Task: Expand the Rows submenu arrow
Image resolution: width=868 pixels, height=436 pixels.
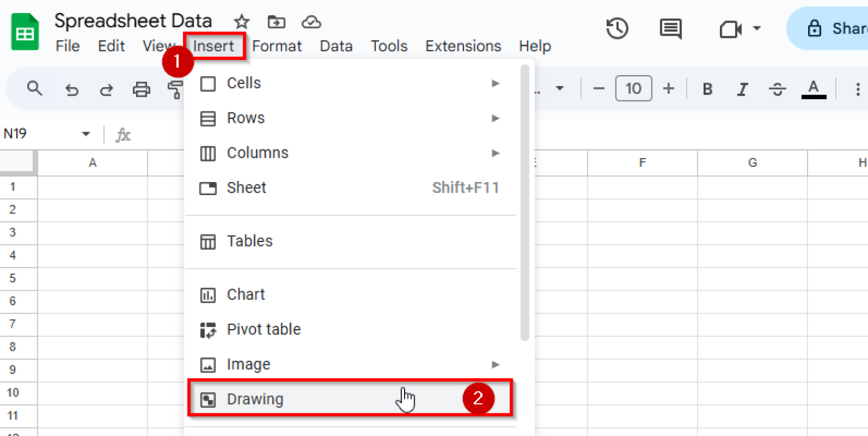Action: click(x=496, y=118)
